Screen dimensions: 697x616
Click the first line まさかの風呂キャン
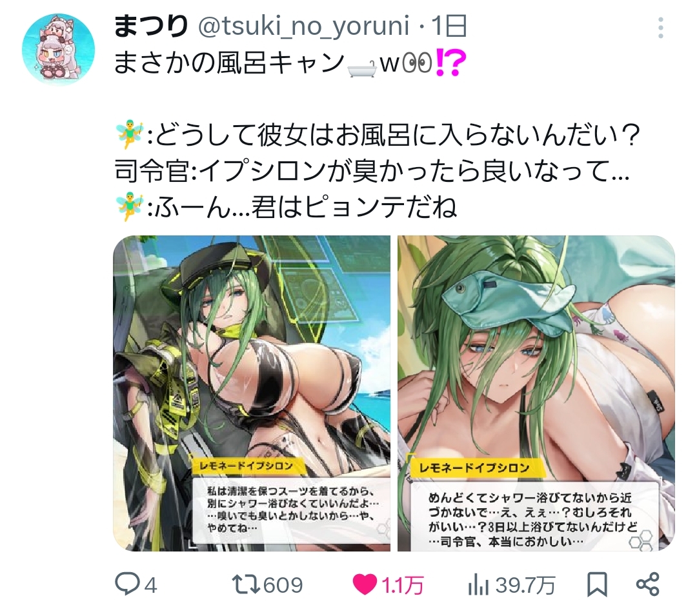click(290, 63)
